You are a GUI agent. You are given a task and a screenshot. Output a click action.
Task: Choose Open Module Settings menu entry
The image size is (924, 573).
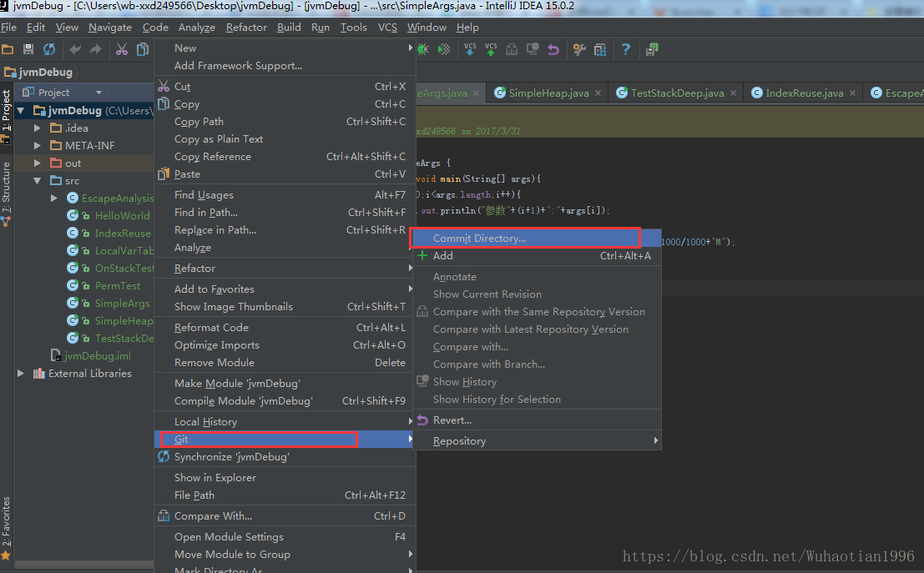(284, 536)
